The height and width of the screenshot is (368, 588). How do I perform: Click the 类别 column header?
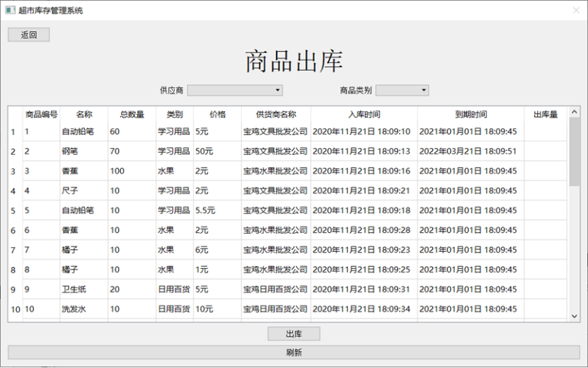tap(175, 115)
